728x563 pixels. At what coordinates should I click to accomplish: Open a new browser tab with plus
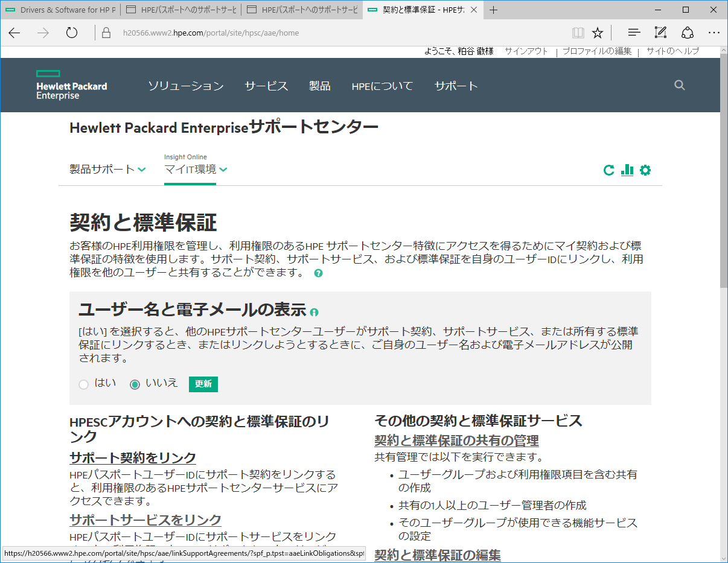point(494,10)
